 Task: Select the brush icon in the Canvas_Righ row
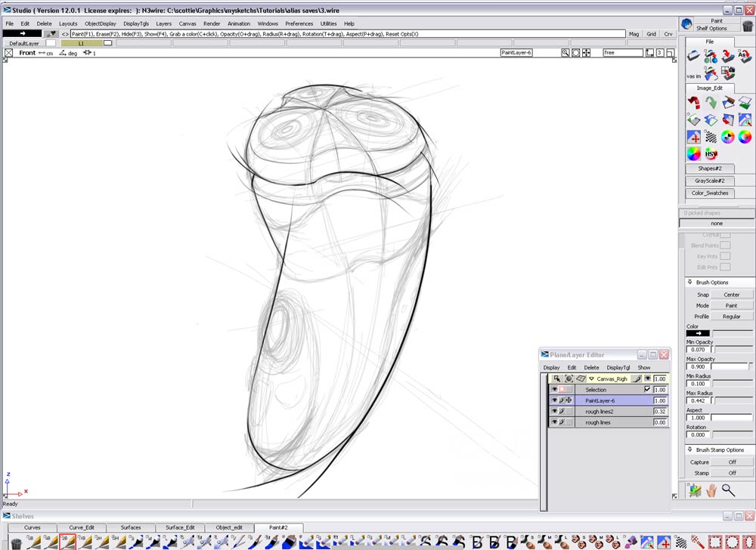coord(637,379)
